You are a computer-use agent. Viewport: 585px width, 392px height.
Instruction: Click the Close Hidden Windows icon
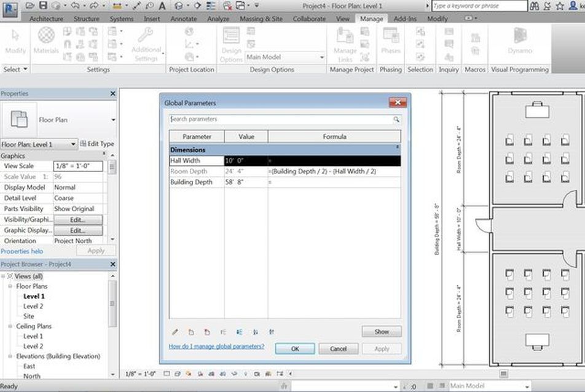click(227, 6)
